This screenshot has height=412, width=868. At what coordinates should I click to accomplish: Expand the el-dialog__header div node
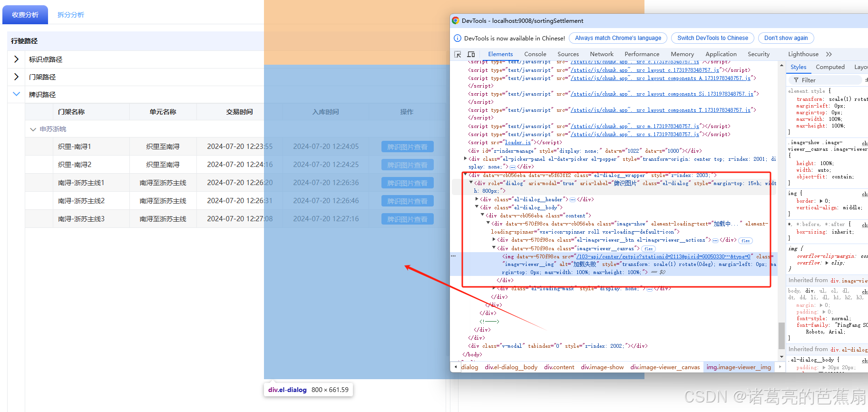[x=477, y=199]
